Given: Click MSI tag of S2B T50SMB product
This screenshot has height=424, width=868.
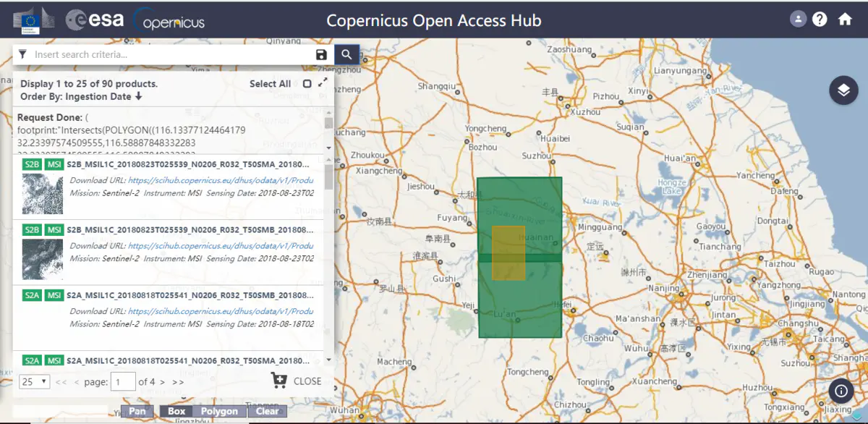Looking at the screenshot, I should (54, 229).
